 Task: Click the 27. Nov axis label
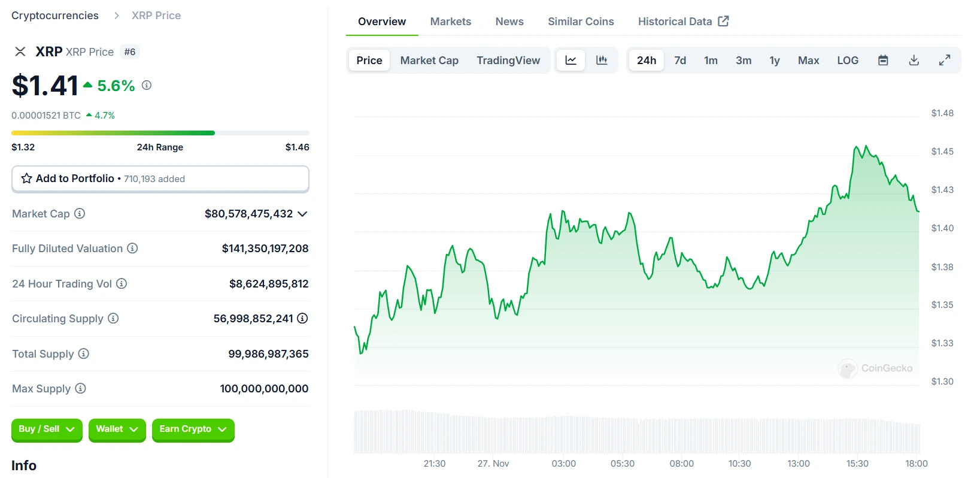[493, 464]
